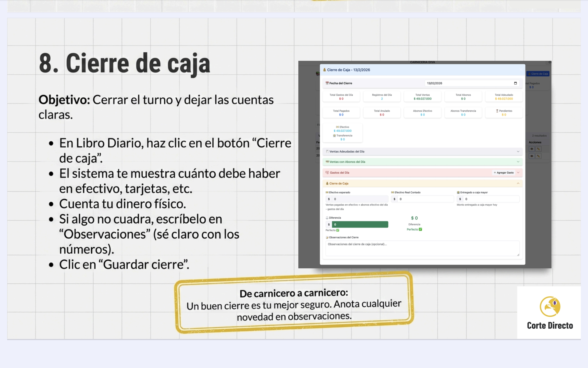Expand Ventas Adeudadas del Día section
This screenshot has height=368, width=588.
(x=518, y=152)
